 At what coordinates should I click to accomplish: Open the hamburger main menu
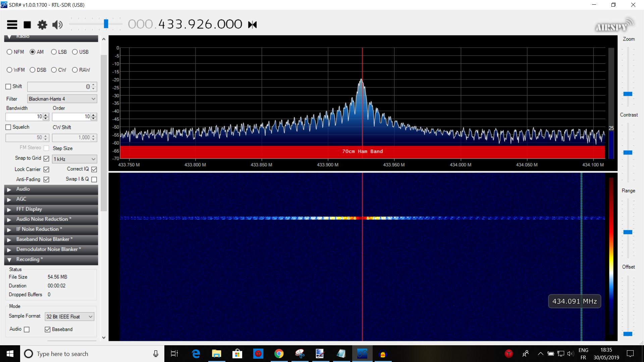click(12, 24)
